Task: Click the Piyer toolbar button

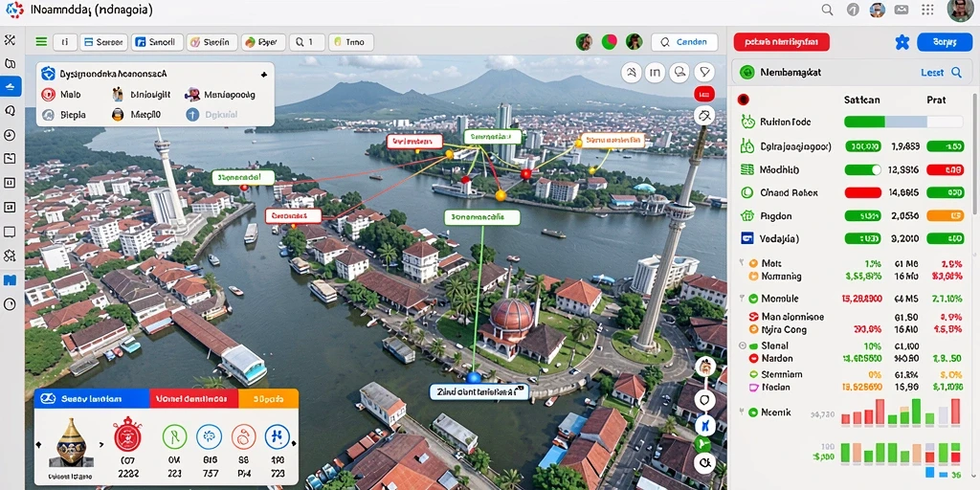Action: click(263, 42)
